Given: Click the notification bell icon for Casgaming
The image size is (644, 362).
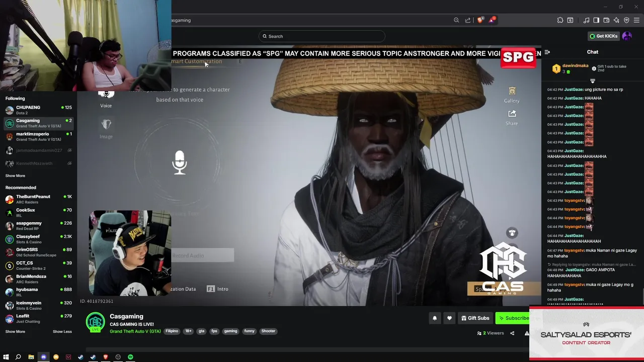Looking at the screenshot, I should click(x=435, y=318).
